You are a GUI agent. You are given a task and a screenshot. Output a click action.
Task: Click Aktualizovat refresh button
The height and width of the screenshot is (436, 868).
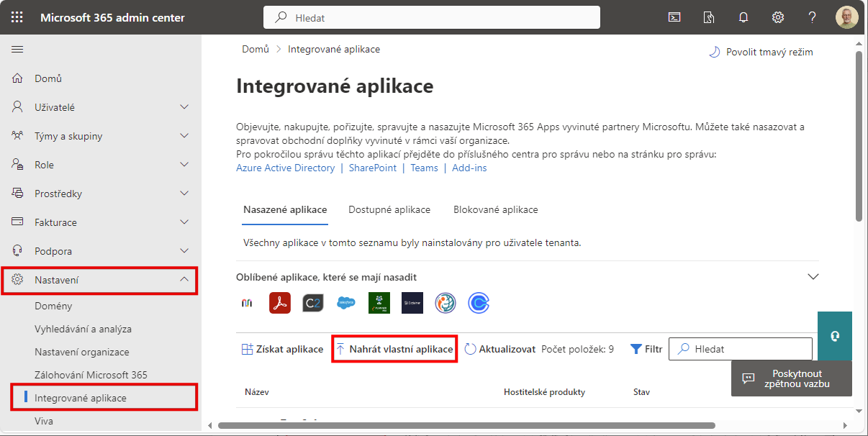click(499, 349)
